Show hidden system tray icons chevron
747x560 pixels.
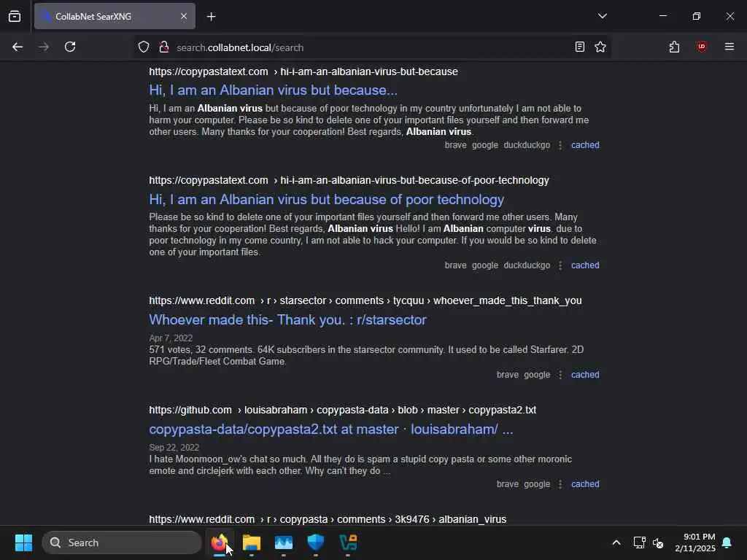coord(616,542)
